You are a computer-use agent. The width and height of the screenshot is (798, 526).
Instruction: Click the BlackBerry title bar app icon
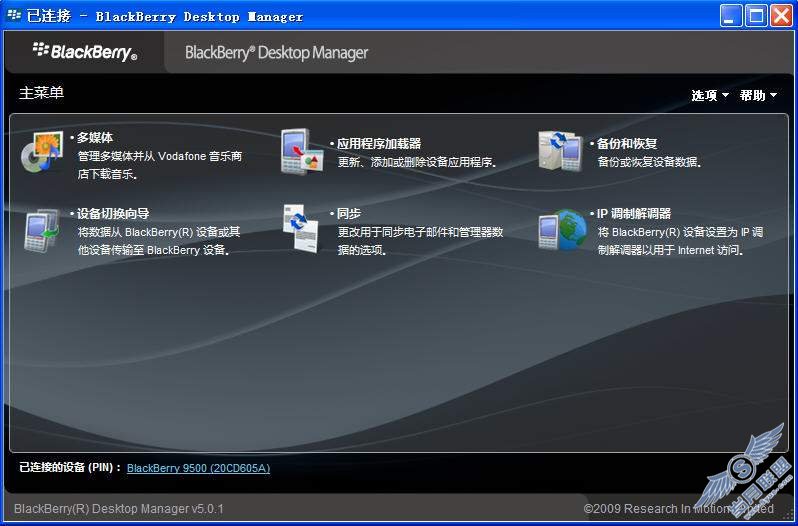pos(14,15)
